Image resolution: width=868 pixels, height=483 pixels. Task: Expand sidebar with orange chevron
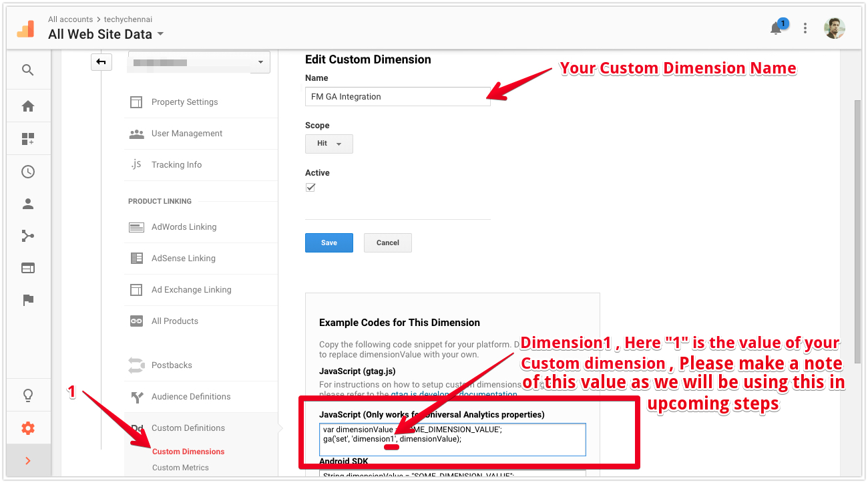coord(28,460)
